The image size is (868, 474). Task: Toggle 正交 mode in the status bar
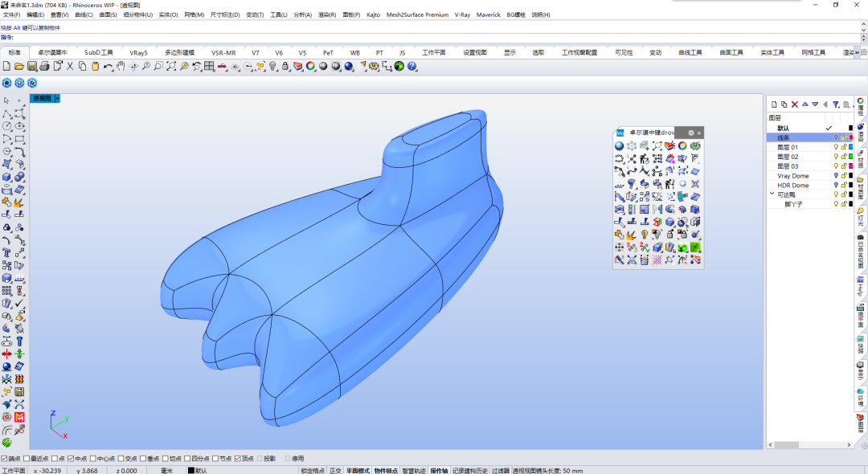[335, 471]
